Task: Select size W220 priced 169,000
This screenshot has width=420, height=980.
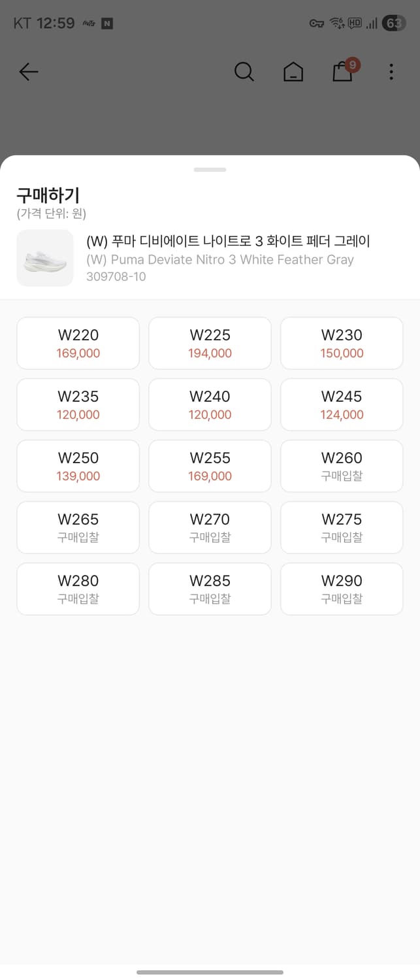Action: (x=78, y=342)
